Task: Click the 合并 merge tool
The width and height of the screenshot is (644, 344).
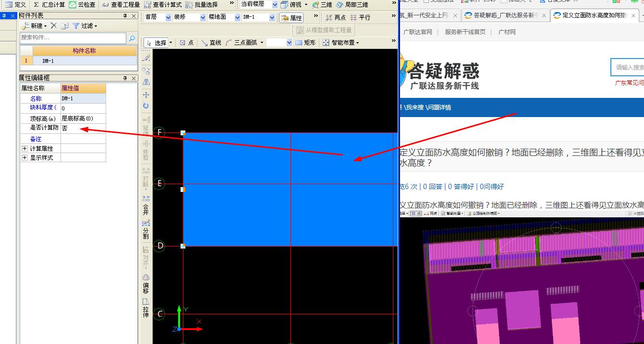Action: click(x=146, y=205)
